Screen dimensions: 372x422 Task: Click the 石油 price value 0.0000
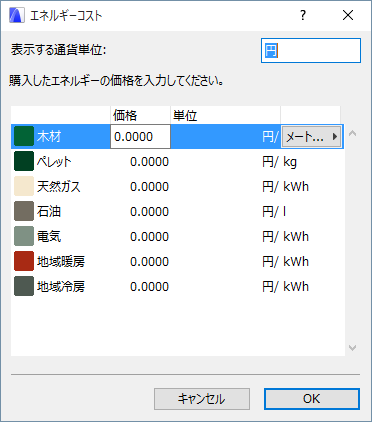click(149, 212)
